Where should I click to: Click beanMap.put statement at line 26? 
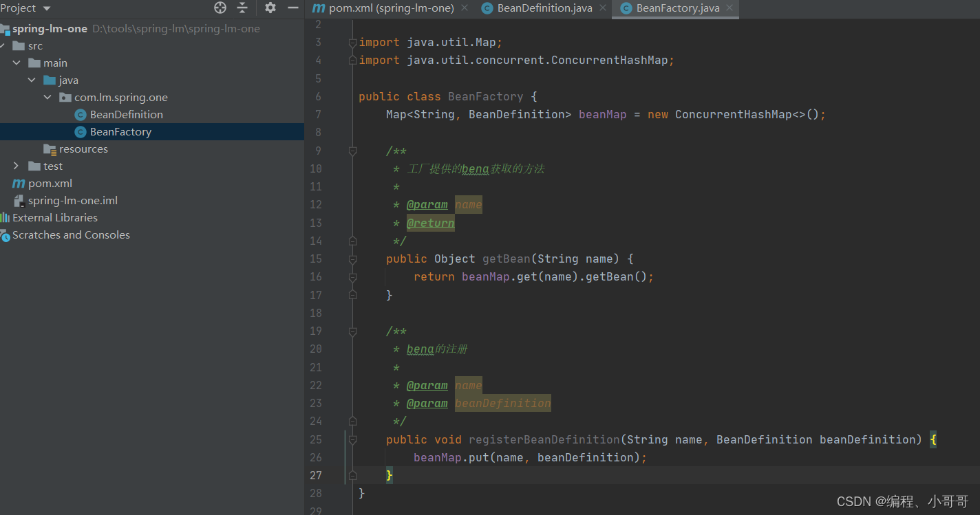531,457
